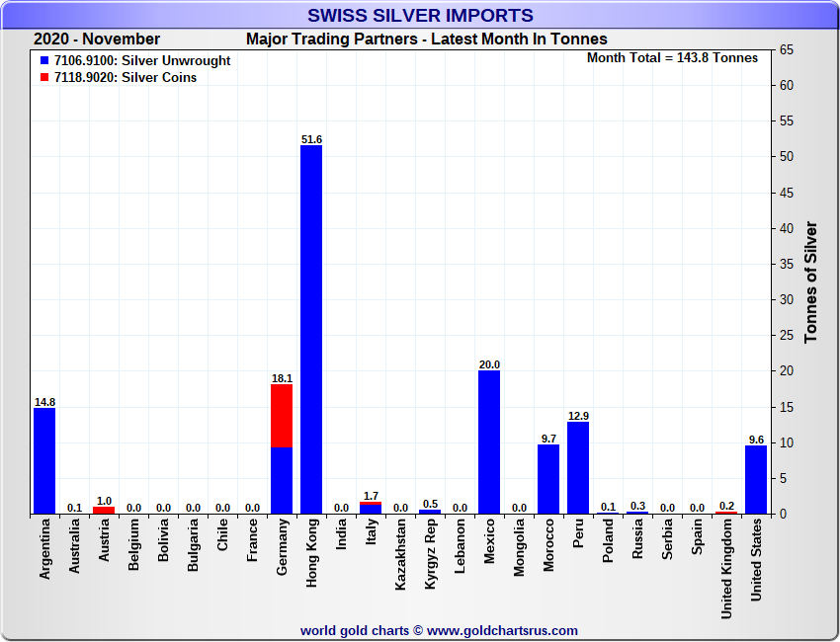Click the 'Russia' axis label
Screen dimensions: 840x642
(x=637, y=539)
